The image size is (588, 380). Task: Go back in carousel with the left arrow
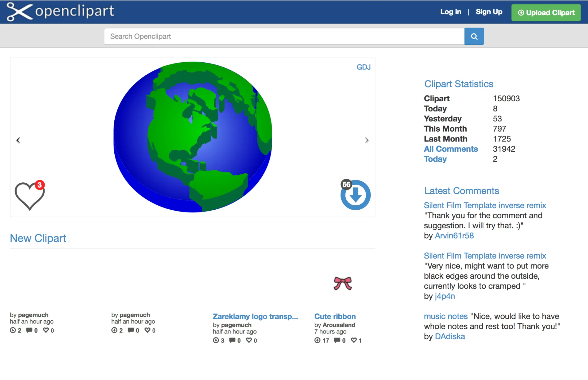(18, 140)
